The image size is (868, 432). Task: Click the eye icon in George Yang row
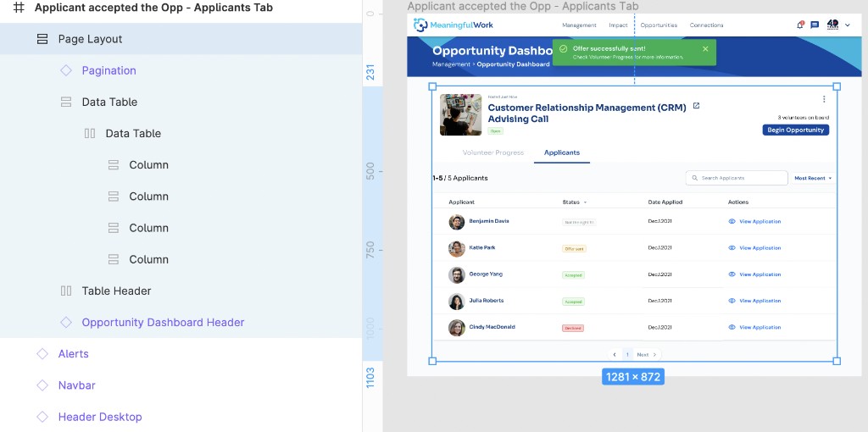(732, 274)
